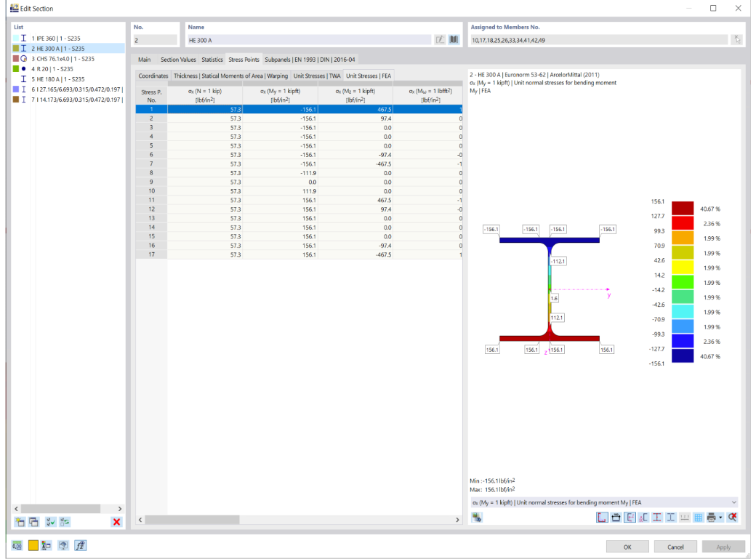
Task: Toggle section outline display icon
Action: point(602,518)
